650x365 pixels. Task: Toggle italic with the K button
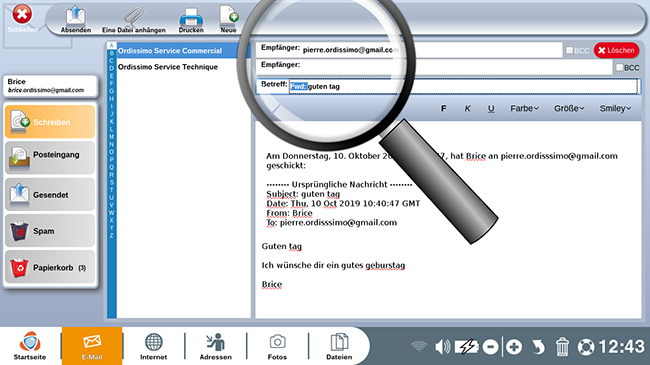(468, 108)
